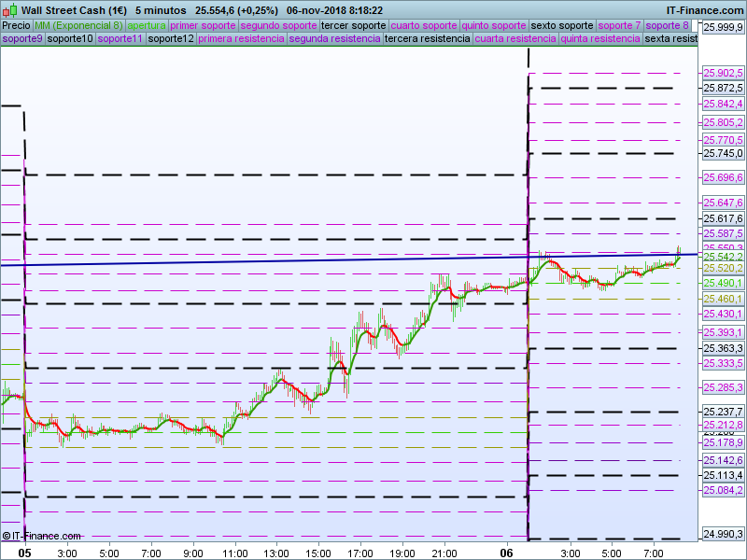Image resolution: width=747 pixels, height=560 pixels.
Task: Click the 'sexto soporte' legend label
Action: [561, 25]
